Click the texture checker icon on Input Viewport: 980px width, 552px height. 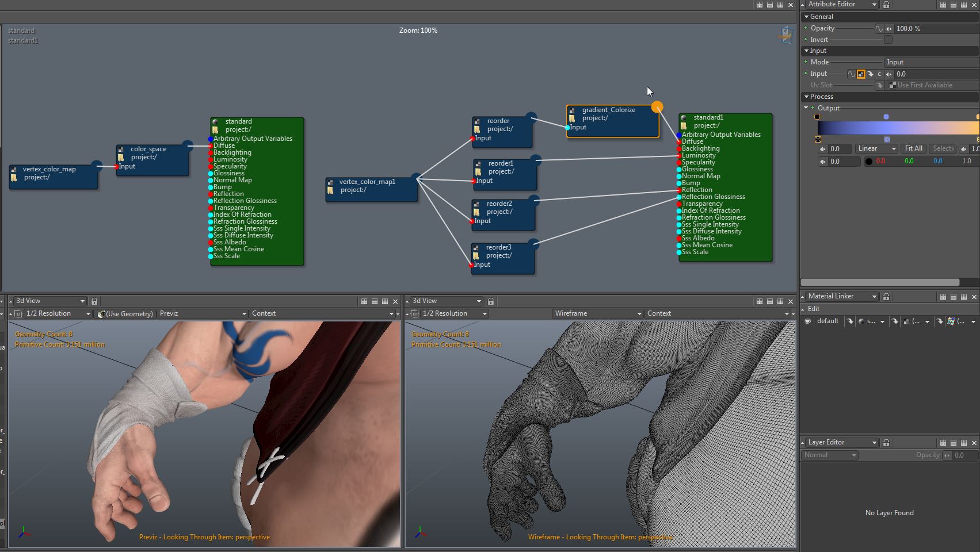pos(861,74)
